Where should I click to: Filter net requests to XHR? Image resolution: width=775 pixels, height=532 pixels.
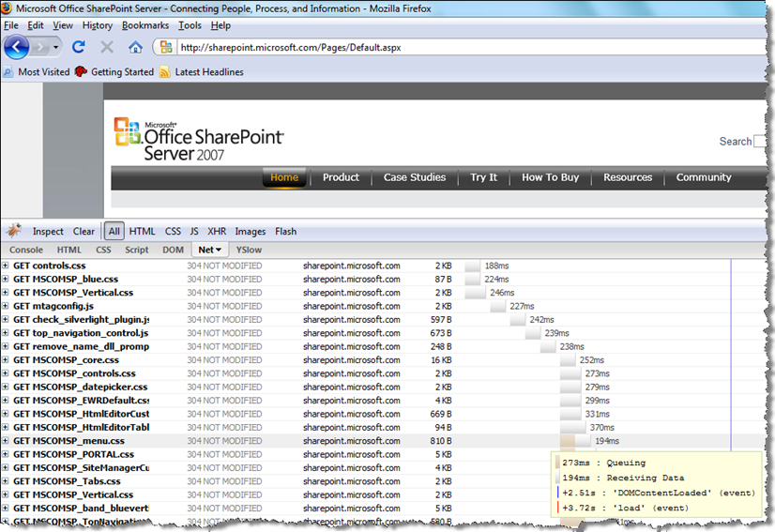217,232
